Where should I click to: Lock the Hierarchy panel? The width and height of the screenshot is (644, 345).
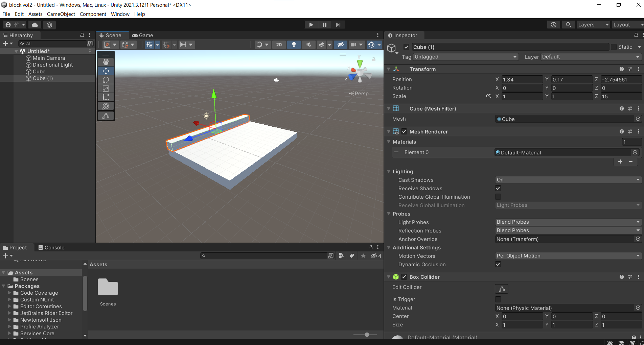pos(82,35)
